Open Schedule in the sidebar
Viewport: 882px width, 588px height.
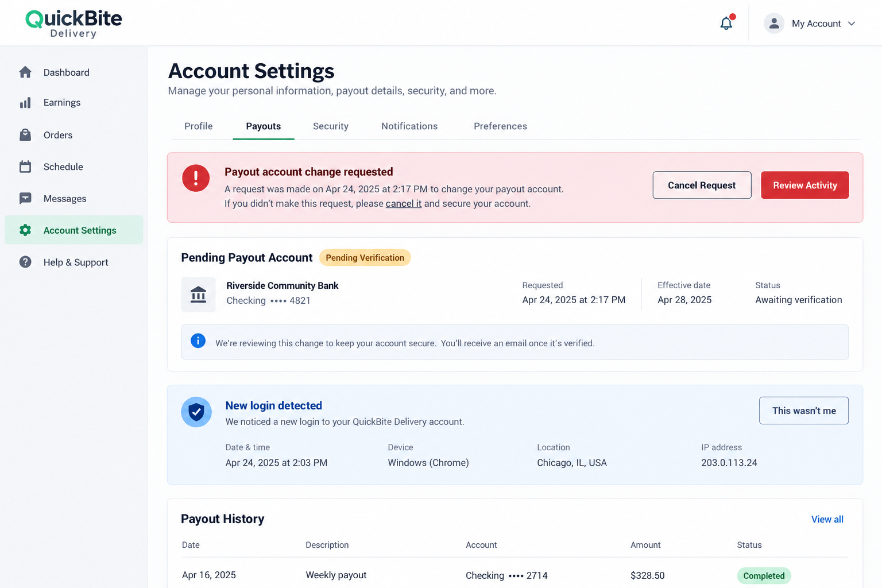point(73,167)
